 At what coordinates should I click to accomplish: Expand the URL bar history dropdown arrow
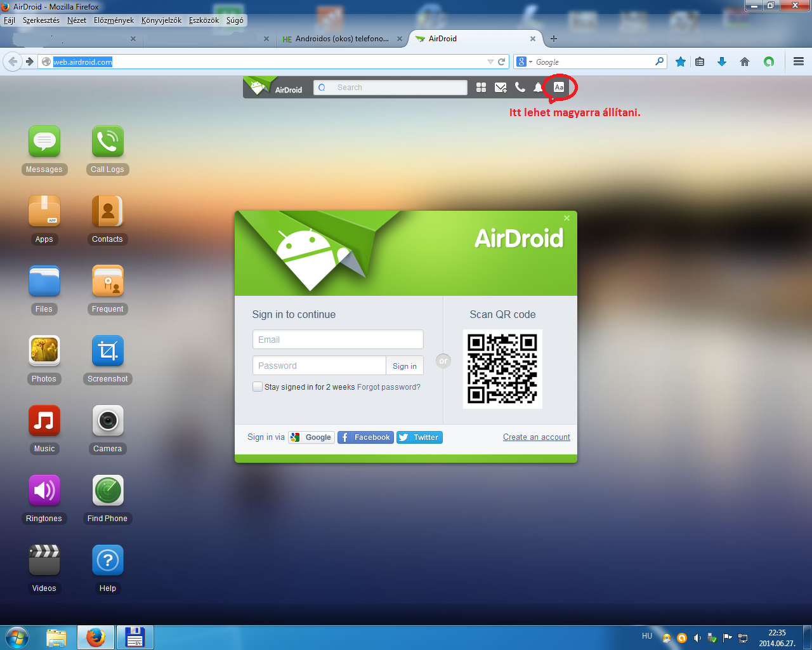(x=490, y=62)
